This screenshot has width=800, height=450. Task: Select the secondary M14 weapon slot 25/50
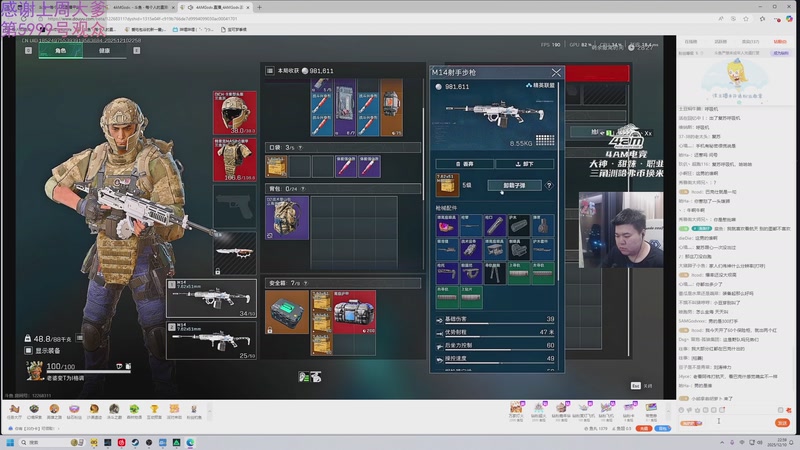click(x=211, y=340)
